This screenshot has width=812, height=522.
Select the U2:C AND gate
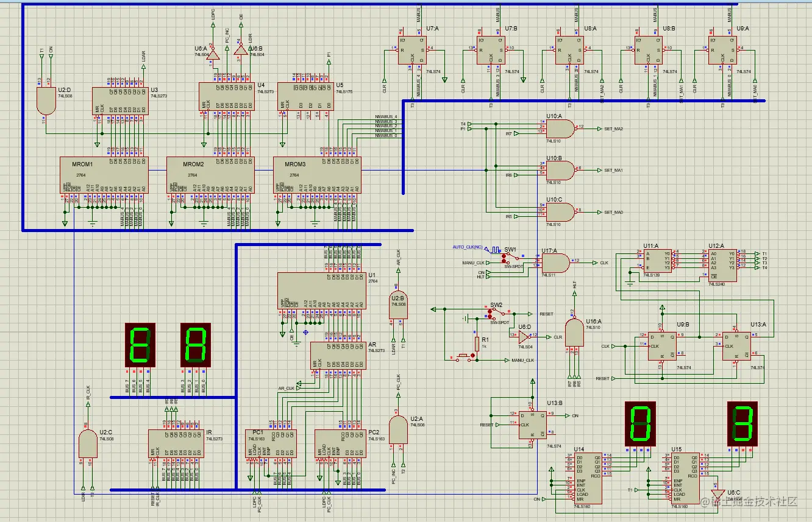(x=88, y=443)
